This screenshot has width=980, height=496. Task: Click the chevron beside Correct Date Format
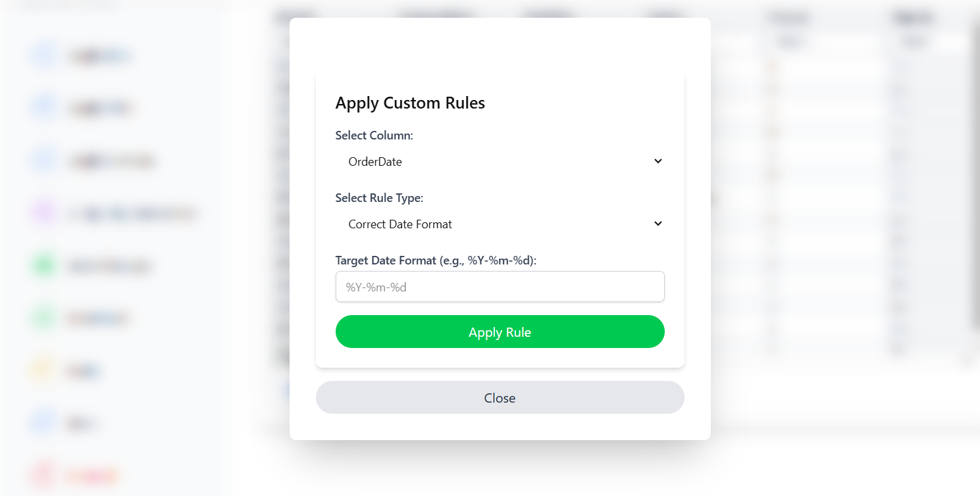pos(658,224)
